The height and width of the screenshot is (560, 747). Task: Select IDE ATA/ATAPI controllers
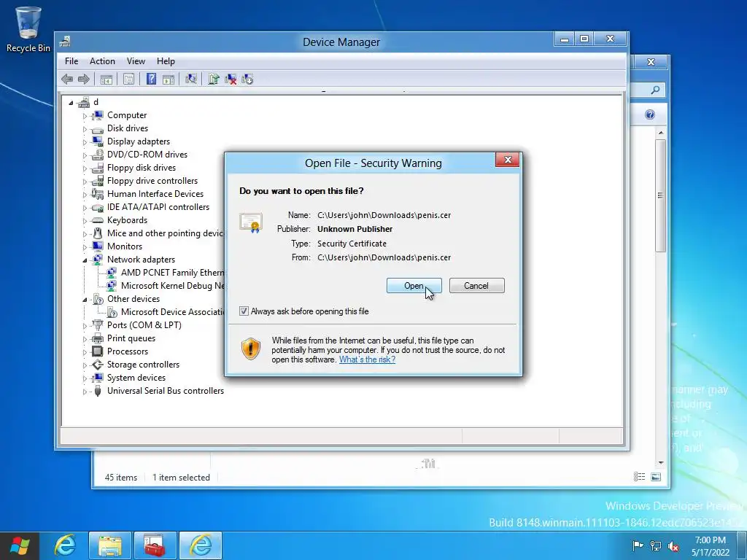coord(158,207)
